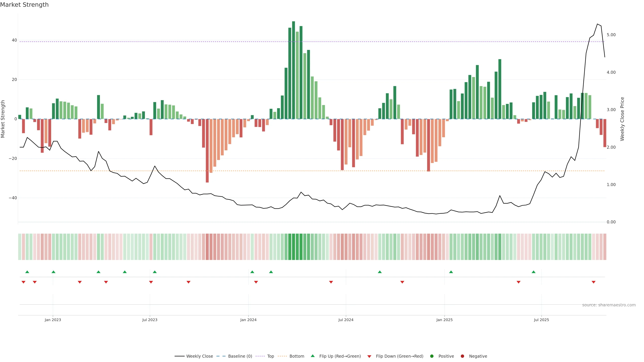This screenshot has height=362, width=644.
Task: Click the last red flip-down marker on right
Action: tap(594, 282)
